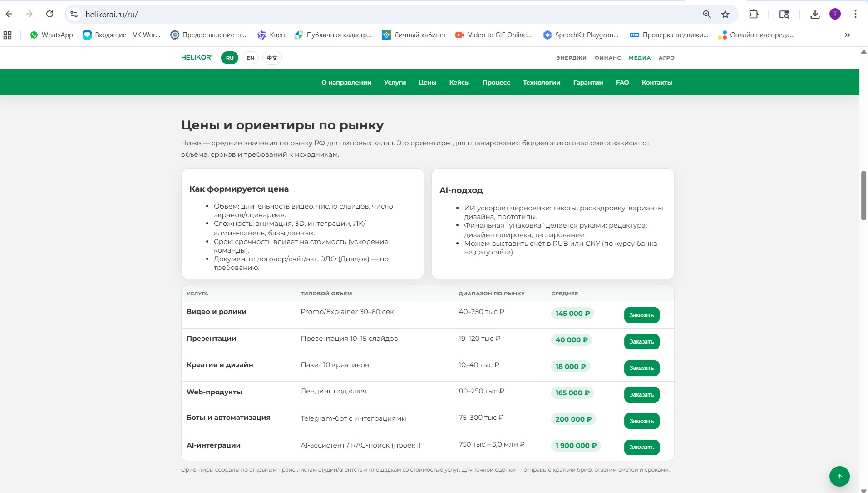Select the RU language toggle
The image size is (868, 493).
pos(230,58)
